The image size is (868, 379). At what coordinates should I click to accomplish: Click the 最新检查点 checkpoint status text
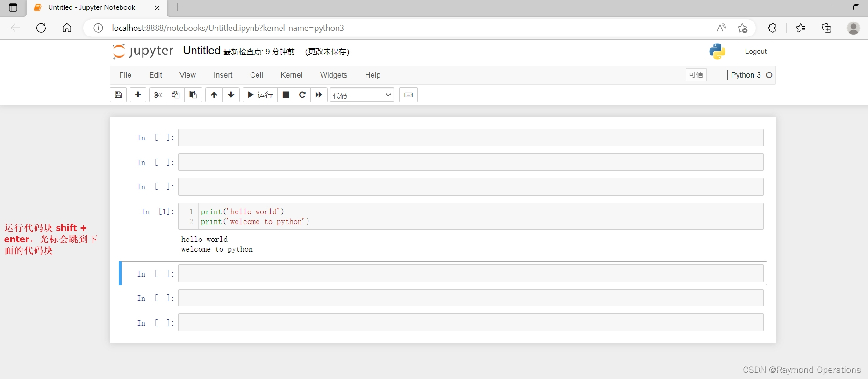point(259,51)
